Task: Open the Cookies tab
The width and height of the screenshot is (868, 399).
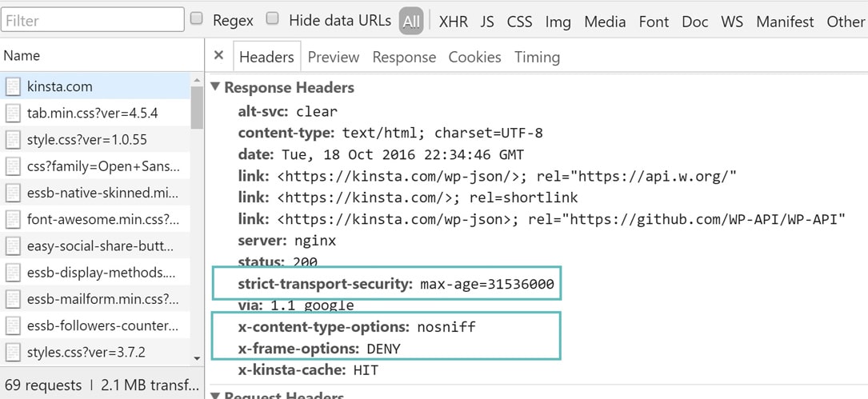Action: pos(474,57)
